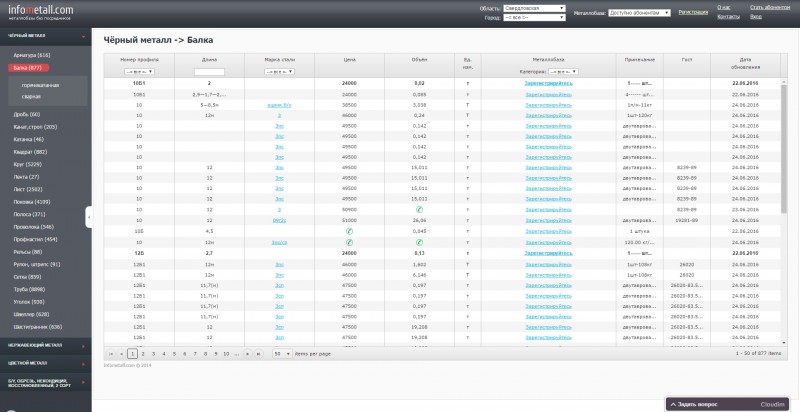Click price phone icon in 10Б 4,5 row

coord(349,231)
